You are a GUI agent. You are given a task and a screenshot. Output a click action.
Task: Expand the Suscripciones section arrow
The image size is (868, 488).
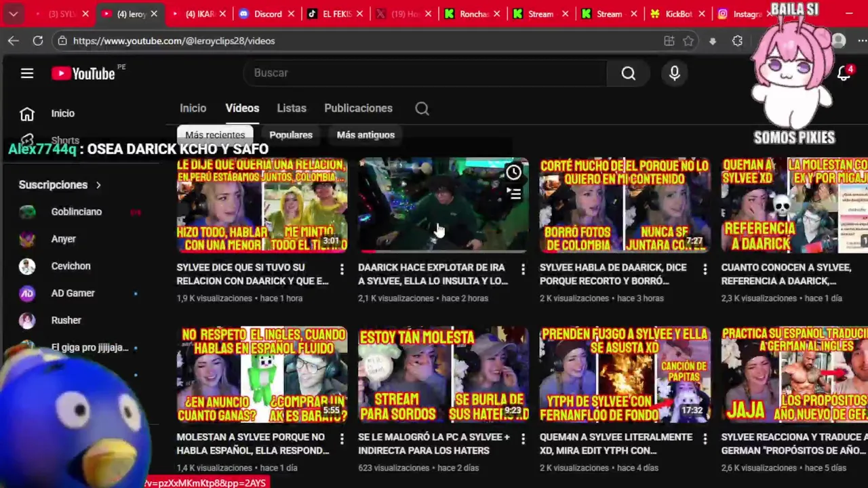98,185
